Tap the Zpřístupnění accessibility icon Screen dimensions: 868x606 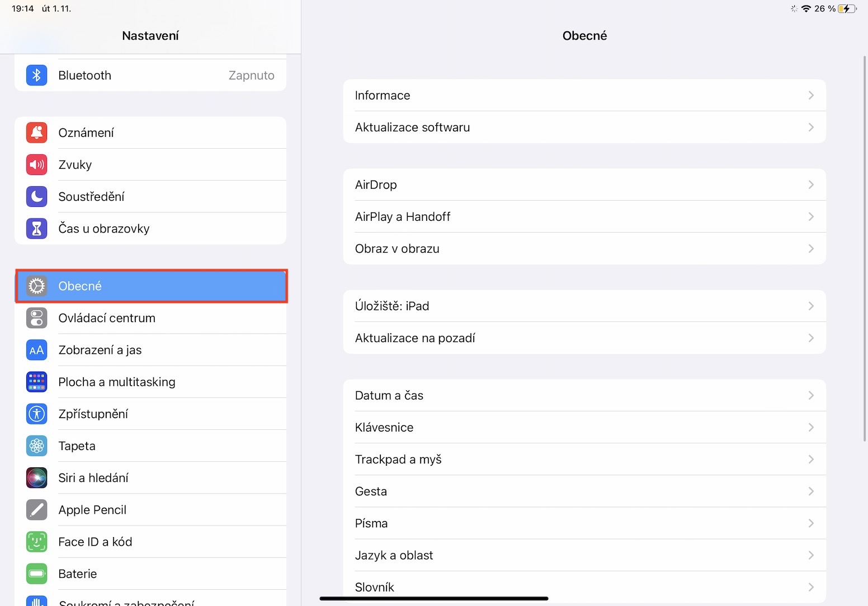36,414
